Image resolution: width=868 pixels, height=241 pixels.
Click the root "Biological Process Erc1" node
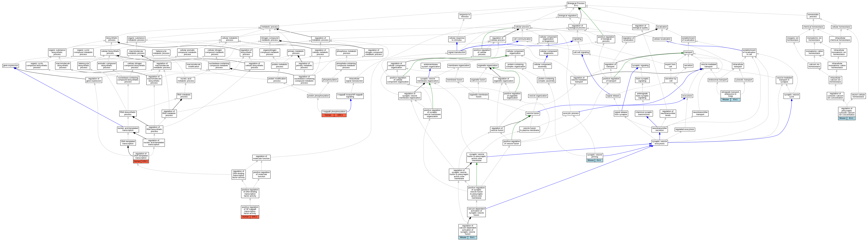click(x=576, y=4)
